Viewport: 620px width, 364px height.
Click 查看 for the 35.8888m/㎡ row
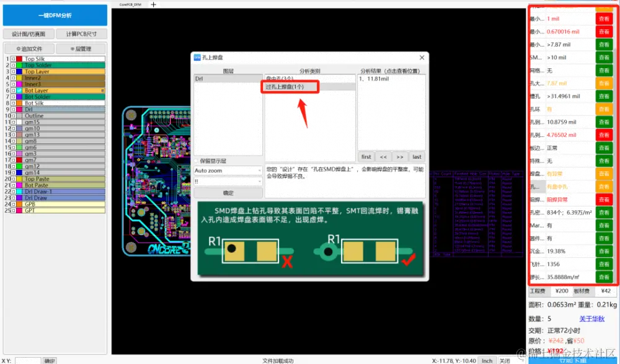[x=604, y=277]
